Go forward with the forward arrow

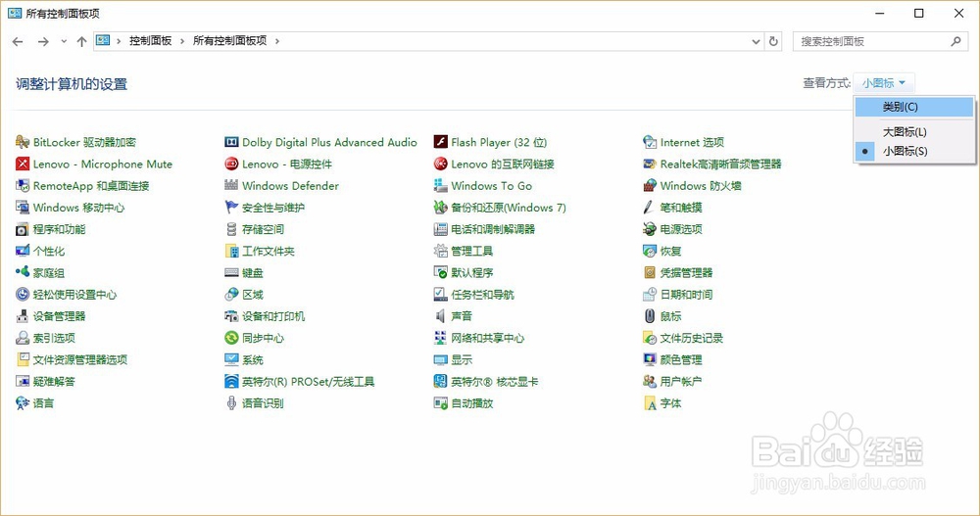click(x=43, y=42)
